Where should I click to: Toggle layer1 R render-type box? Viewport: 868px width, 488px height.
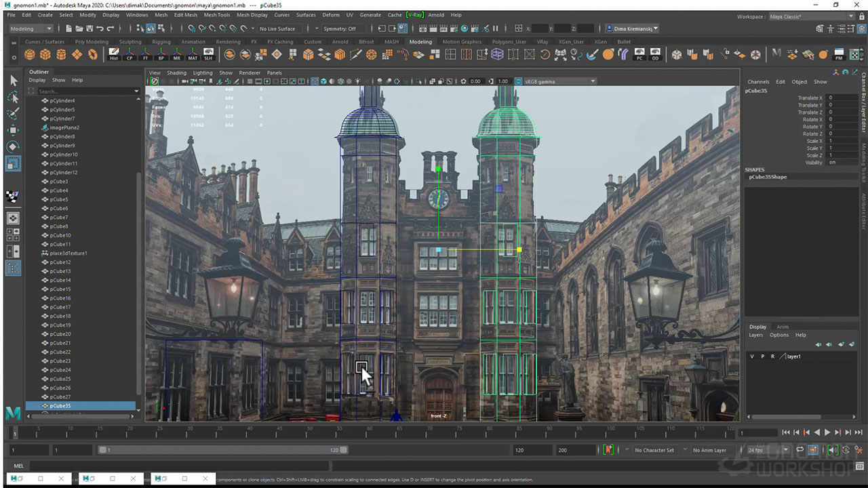(x=772, y=357)
